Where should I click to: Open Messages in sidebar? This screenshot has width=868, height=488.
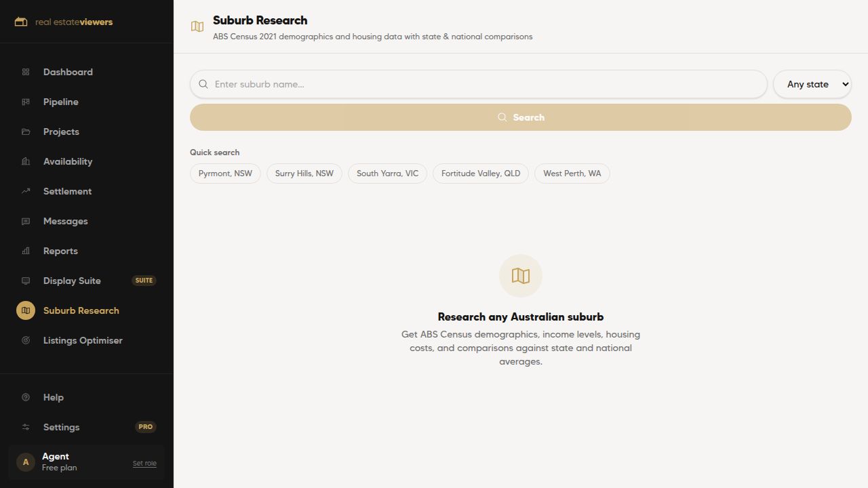point(87,221)
